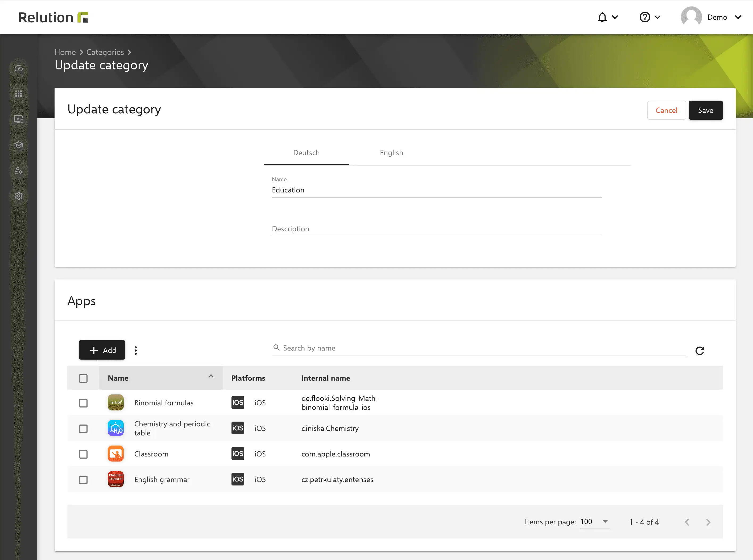Click the Binomial formulas app name
753x560 pixels.
click(x=164, y=403)
